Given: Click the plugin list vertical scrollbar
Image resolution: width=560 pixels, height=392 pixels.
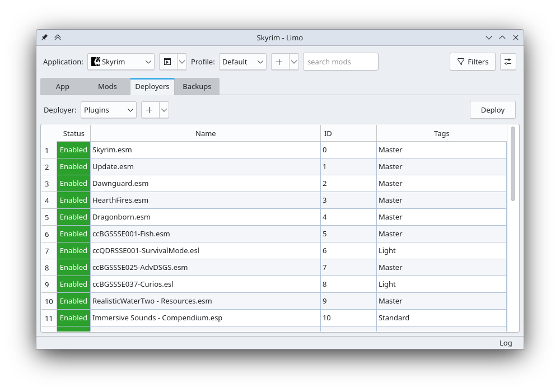Looking at the screenshot, I should [513, 164].
